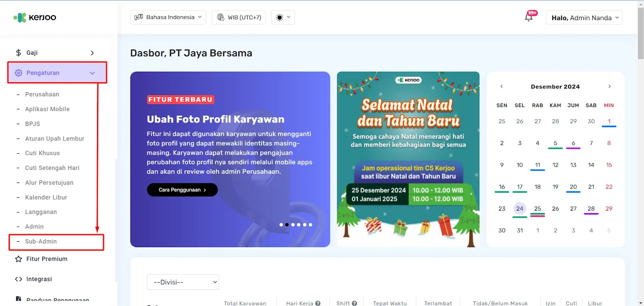Select date 24 in calendar
Screen dimensions: 644x306
[520, 209]
